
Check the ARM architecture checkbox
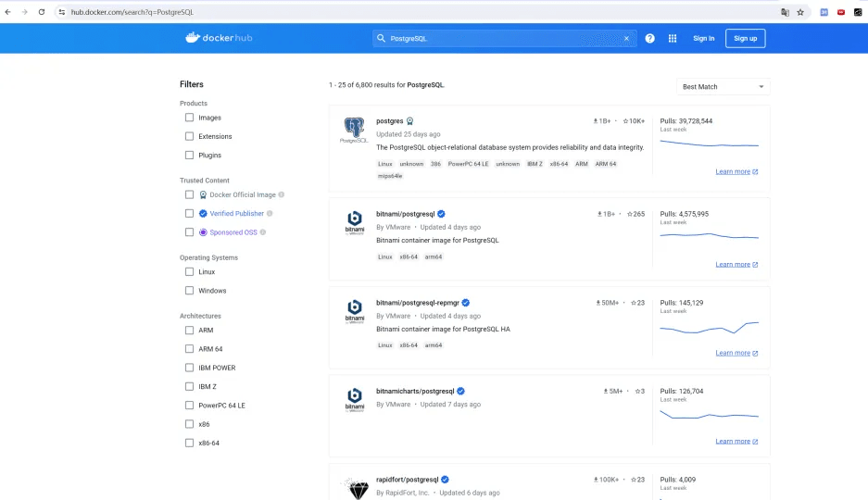click(x=189, y=331)
